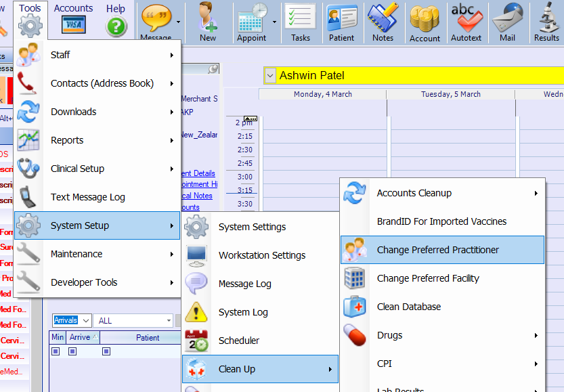Viewport: 564px width, 392px height.
Task: Click the Contacts (Address Book) menu text
Action: (x=102, y=83)
